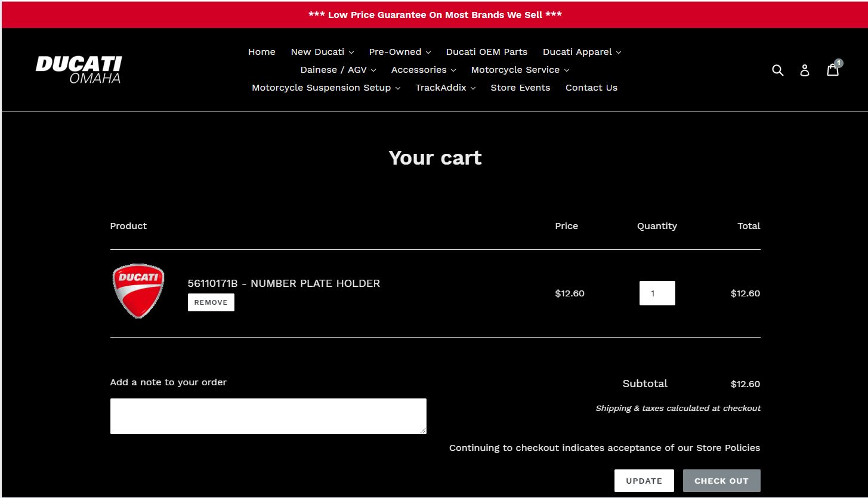
Task: Select the Your cart heading
Action: [435, 157]
